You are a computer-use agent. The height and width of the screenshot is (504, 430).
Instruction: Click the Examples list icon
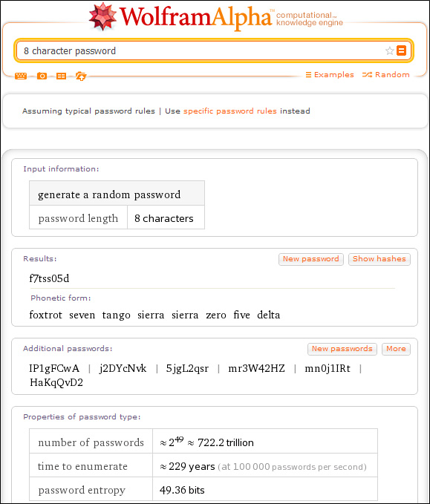pyautogui.click(x=308, y=75)
